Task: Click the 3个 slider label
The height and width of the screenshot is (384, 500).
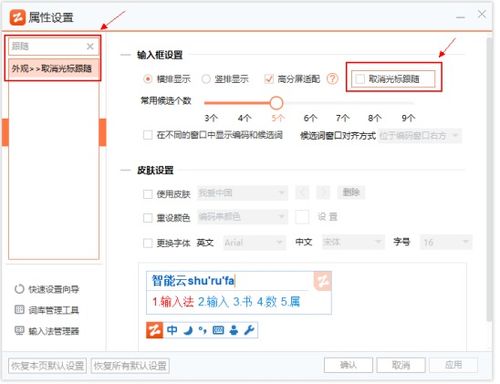Action: pos(211,118)
